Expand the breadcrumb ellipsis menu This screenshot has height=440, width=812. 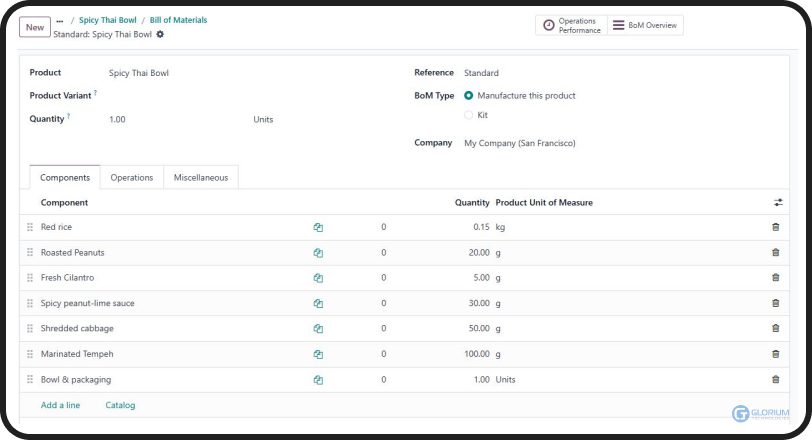(60, 21)
